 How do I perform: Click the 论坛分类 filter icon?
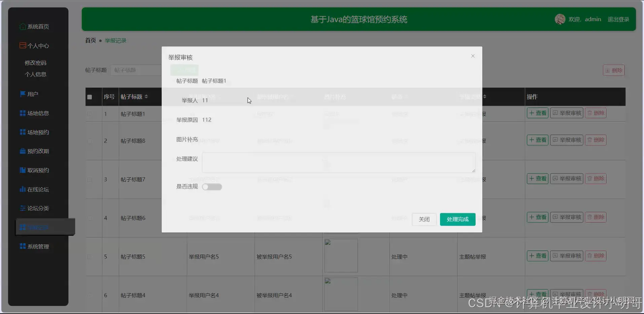[22, 208]
